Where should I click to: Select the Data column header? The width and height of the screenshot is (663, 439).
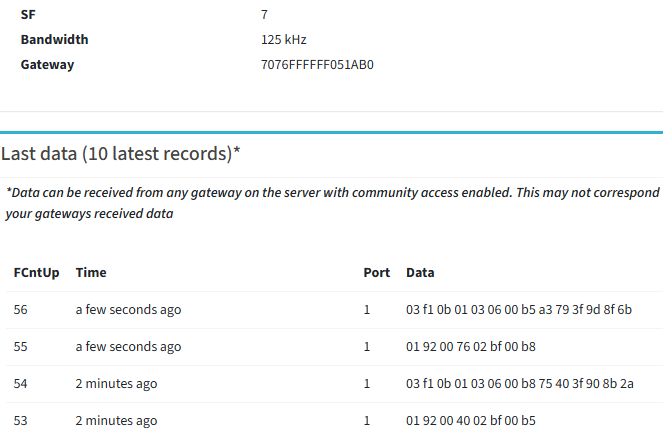pyautogui.click(x=420, y=273)
